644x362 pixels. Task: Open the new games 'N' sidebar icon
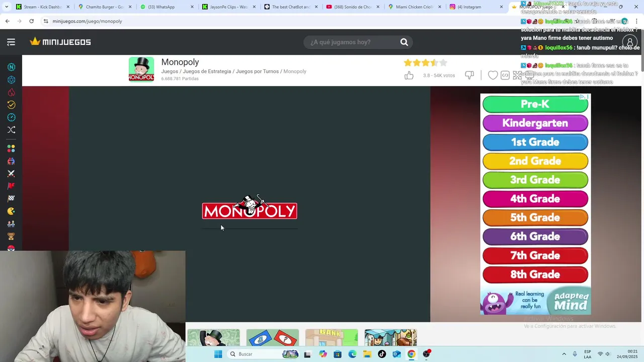click(x=11, y=67)
